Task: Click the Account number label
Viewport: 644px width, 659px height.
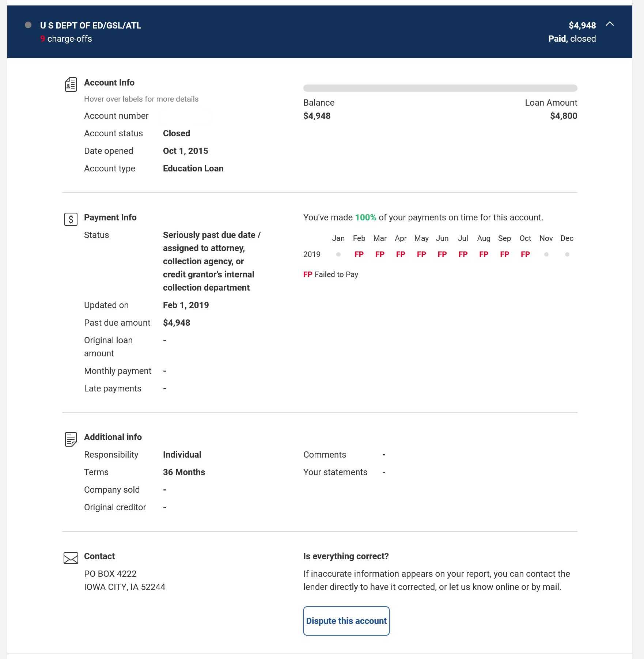Action: [116, 116]
